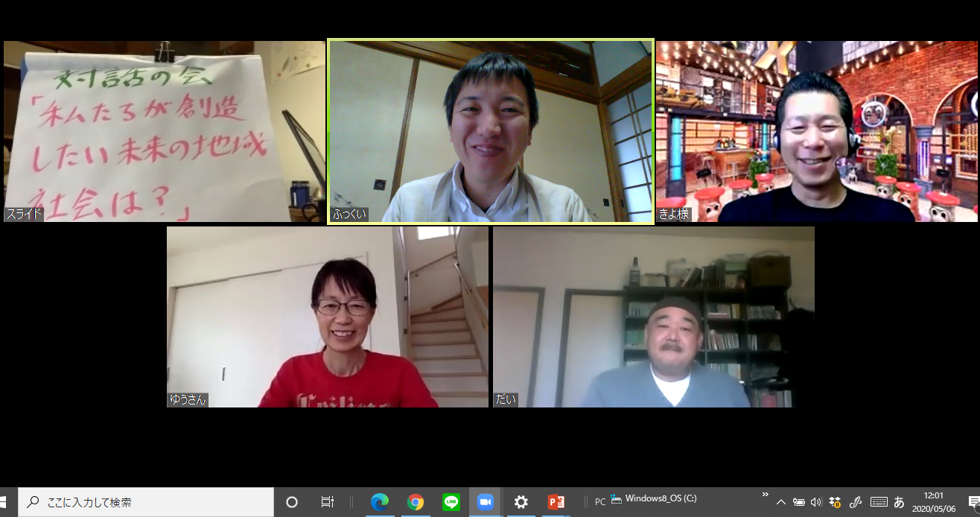The height and width of the screenshot is (517, 980).
Task: Select the スライド video tile
Action: (165, 132)
